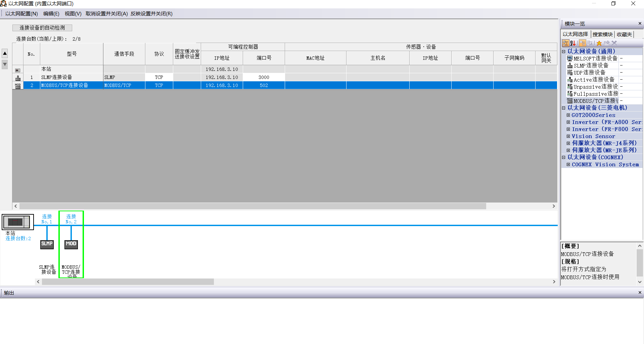Expand the COGNEX Vision System node
Image resolution: width=644 pixels, height=344 pixels.
pyautogui.click(x=568, y=165)
